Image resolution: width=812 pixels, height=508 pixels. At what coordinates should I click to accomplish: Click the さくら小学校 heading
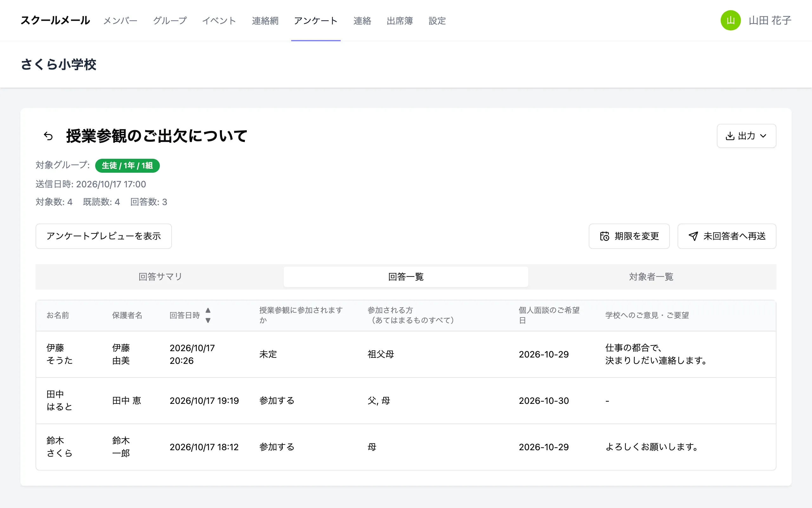(59, 64)
